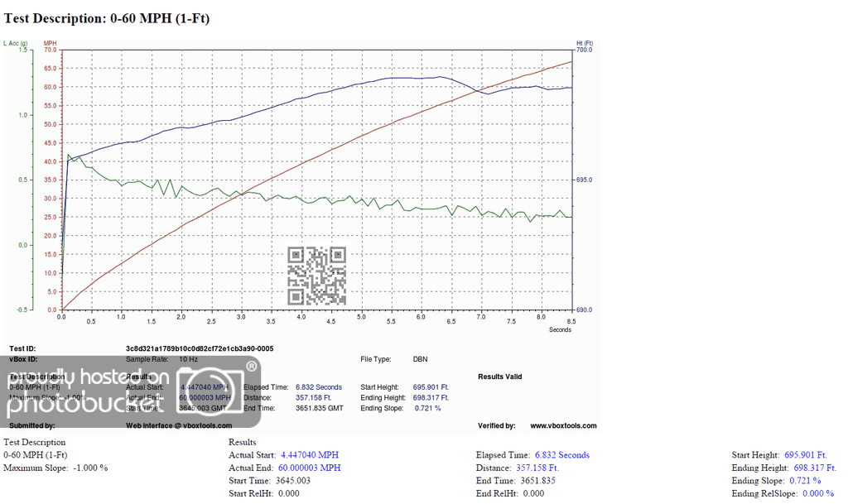Click the "45.0" MPH axis tick

(51, 143)
